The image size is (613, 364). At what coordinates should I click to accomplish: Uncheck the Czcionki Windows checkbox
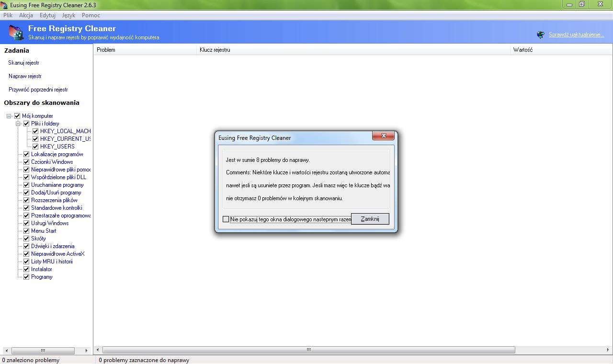tap(26, 162)
